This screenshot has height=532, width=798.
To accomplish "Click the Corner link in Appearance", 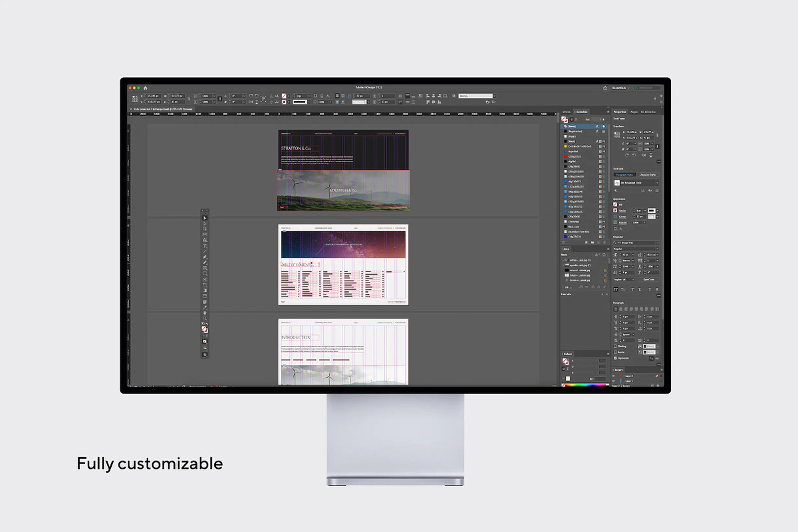I will click(622, 217).
